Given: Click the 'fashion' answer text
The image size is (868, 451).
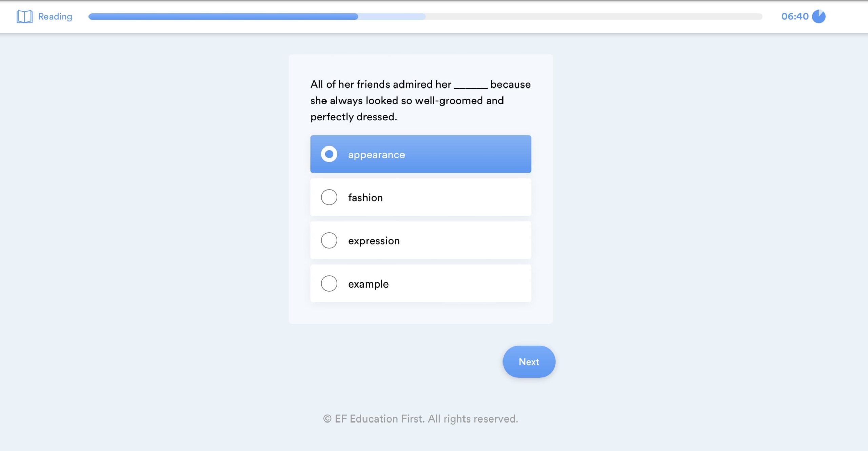Looking at the screenshot, I should 366,198.
